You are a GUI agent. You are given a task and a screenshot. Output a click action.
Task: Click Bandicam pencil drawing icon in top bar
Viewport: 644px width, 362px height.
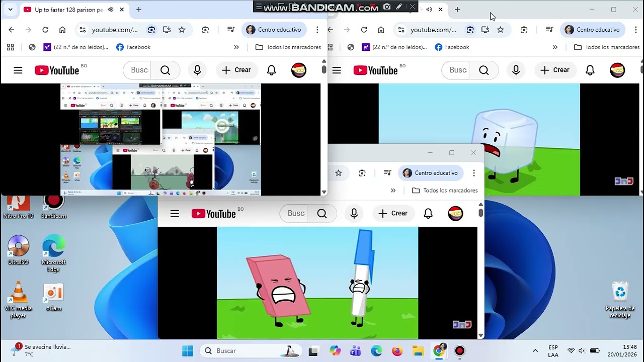399,7
